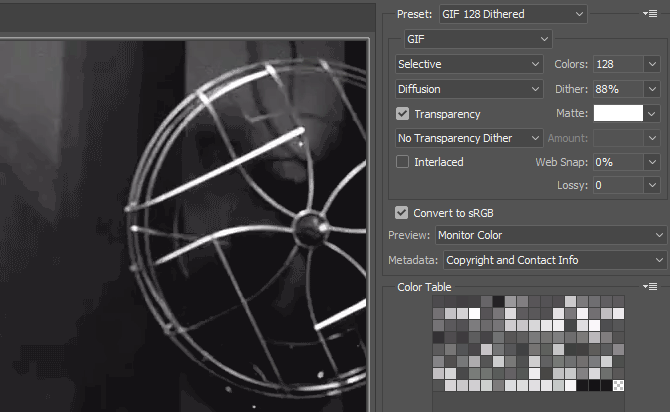Click the Lossy field showing 0
This screenshot has height=412, width=670.
(x=618, y=185)
